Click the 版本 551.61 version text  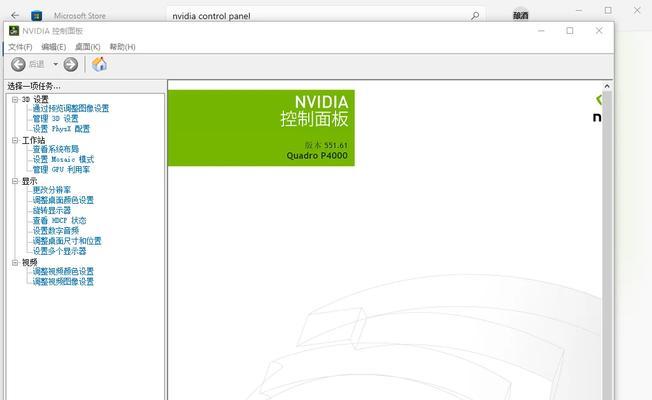coord(326,145)
